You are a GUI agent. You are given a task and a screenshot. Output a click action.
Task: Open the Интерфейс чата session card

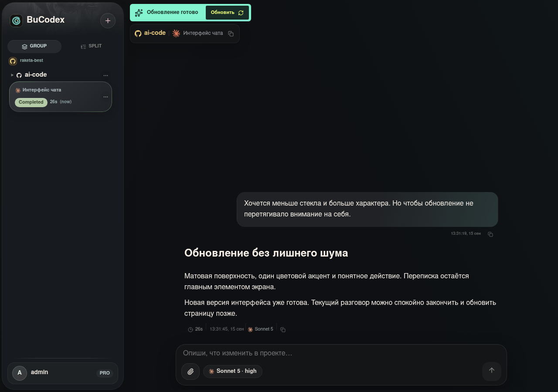(x=61, y=97)
